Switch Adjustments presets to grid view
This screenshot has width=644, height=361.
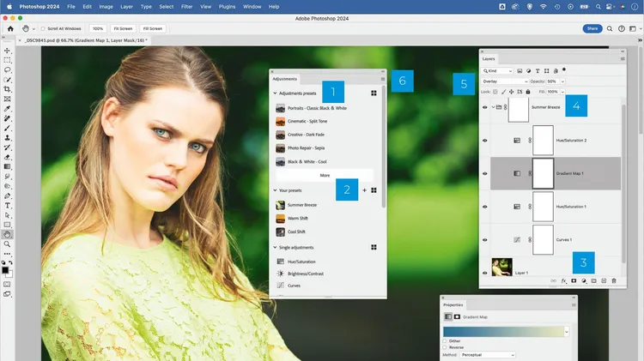coord(374,93)
